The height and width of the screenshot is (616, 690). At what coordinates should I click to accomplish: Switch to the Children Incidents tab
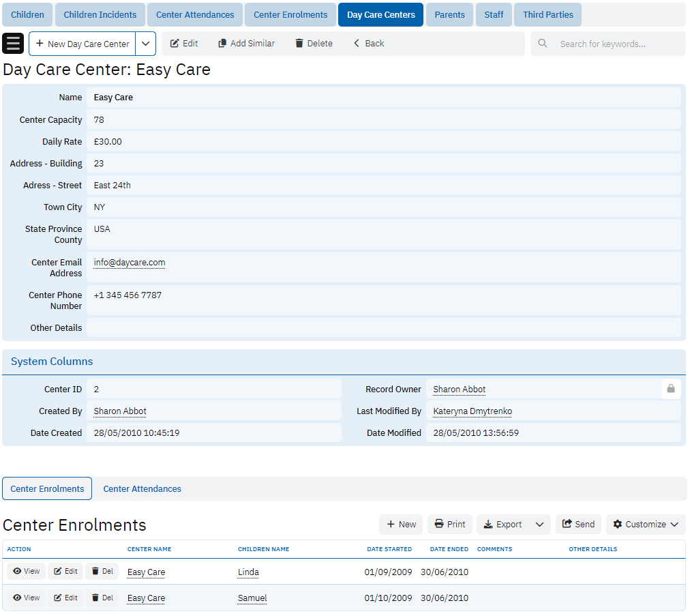click(x=100, y=14)
